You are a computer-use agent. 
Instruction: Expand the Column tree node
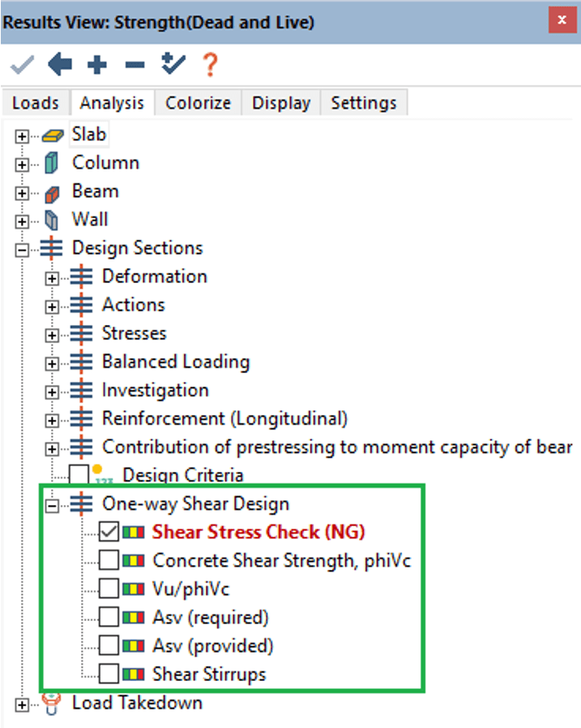coord(23,165)
